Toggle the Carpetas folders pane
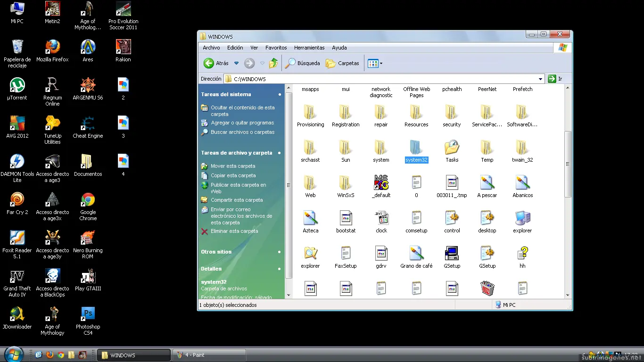This screenshot has height=362, width=644. 343,63
